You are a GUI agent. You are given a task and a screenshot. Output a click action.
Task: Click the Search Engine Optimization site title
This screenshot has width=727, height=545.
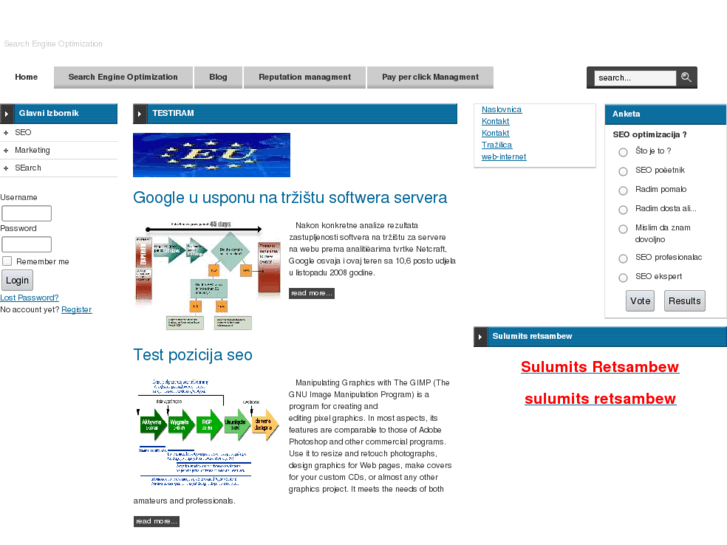(x=53, y=44)
